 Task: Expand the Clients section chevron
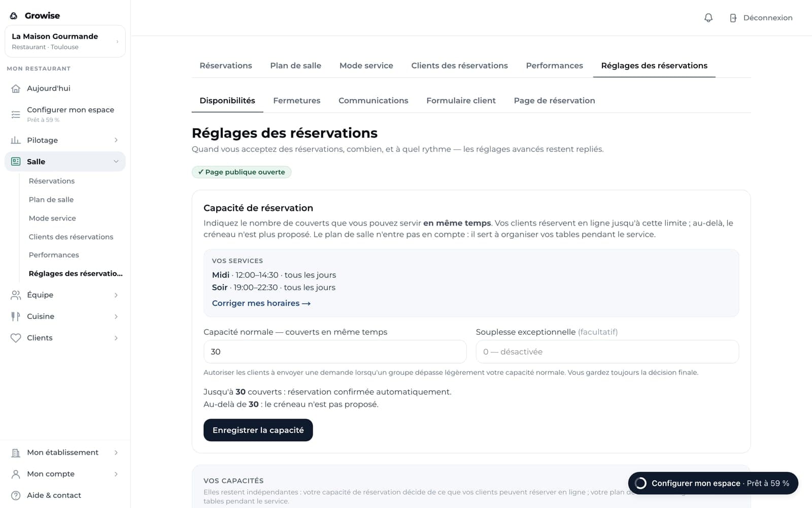pyautogui.click(x=116, y=338)
